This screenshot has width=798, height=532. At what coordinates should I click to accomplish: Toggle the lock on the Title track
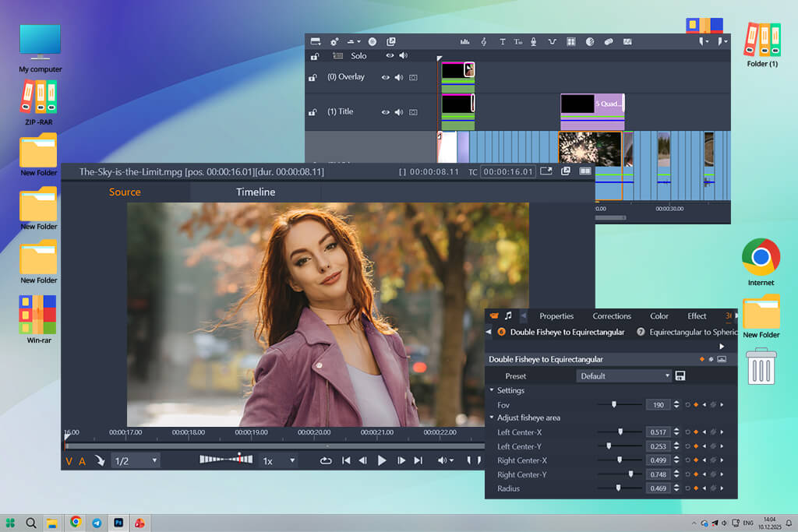pyautogui.click(x=312, y=112)
